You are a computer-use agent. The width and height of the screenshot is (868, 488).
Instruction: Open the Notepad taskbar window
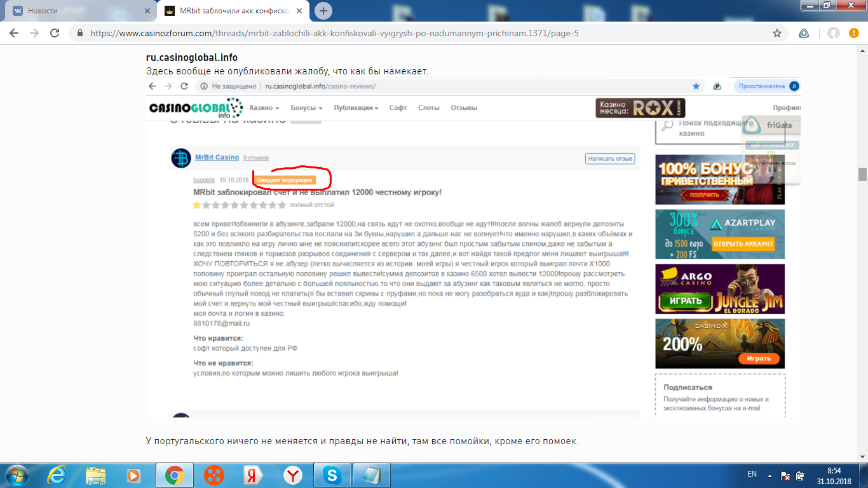370,475
